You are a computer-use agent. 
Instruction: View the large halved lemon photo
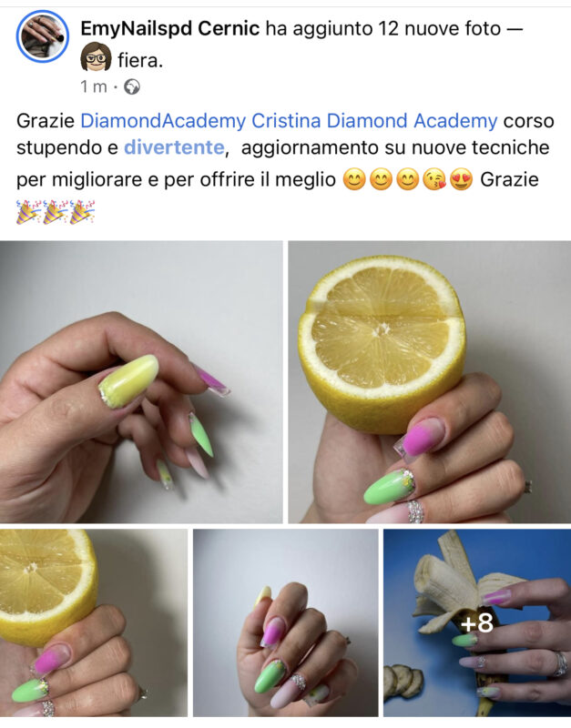coord(430,381)
